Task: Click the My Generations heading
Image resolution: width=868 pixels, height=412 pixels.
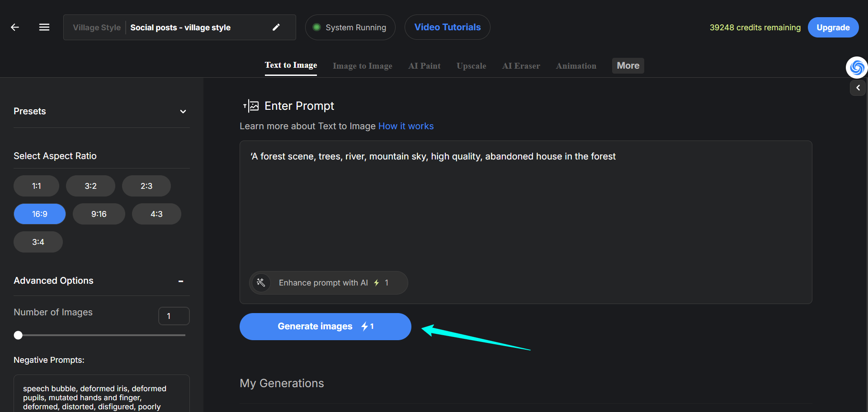Action: [x=282, y=384]
